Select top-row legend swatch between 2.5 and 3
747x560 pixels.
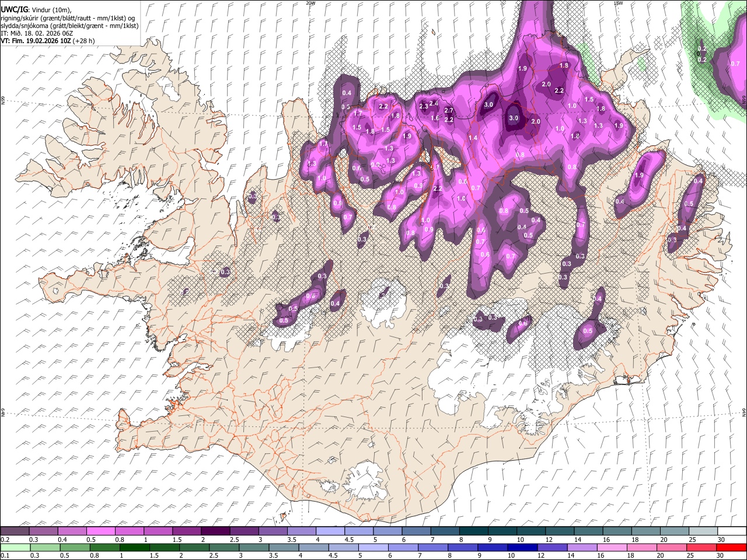244,531
